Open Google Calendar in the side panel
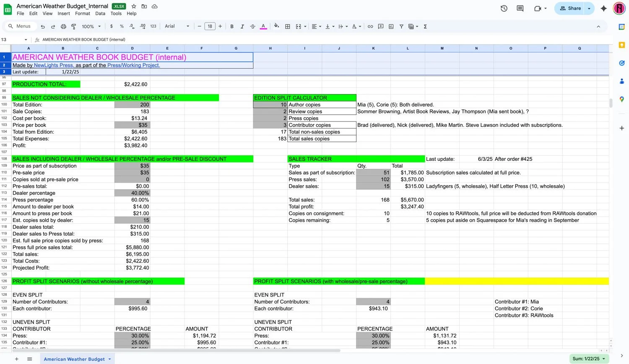The image size is (629, 364). pos(622,27)
